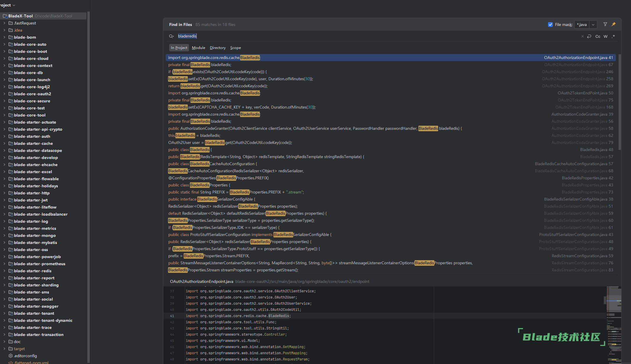Click the blade-core-auto module folder icon
The width and height of the screenshot is (631, 364).
[11, 44]
